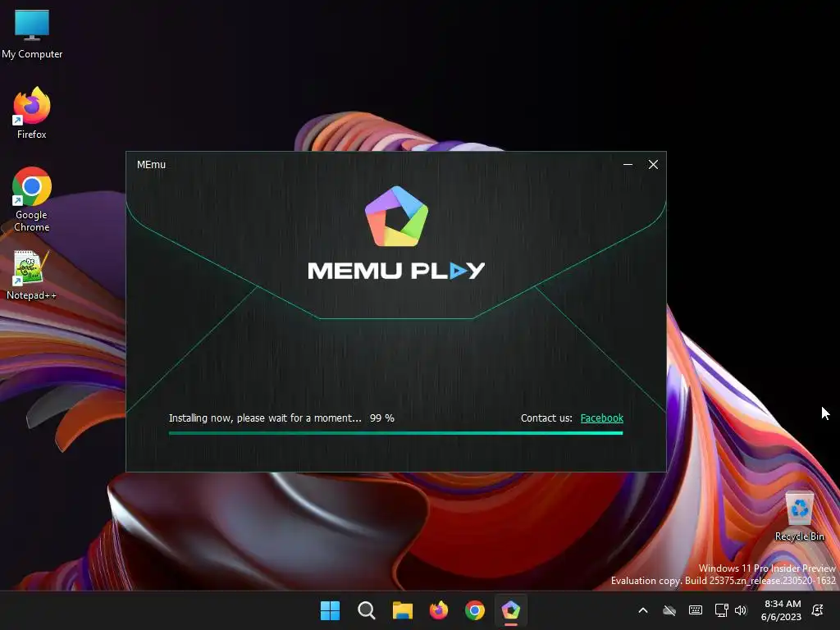
Task: Launch Chrome from the taskbar
Action: (475, 610)
